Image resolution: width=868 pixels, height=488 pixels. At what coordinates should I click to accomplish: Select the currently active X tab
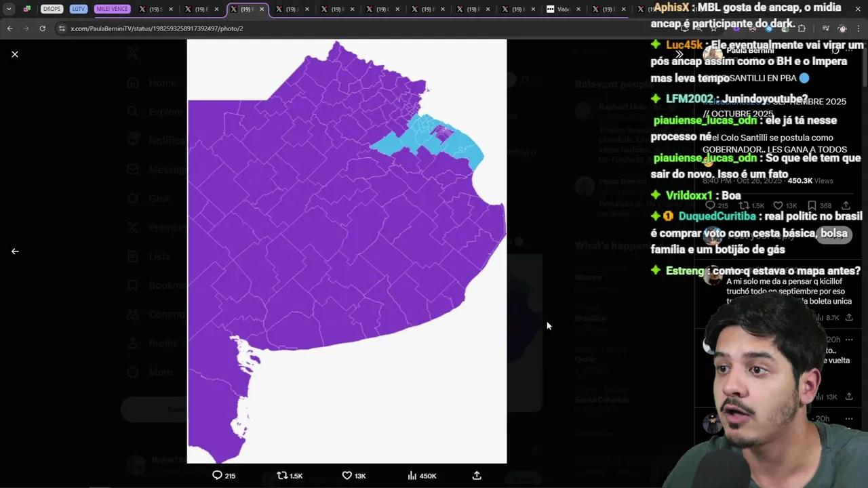pyautogui.click(x=247, y=9)
